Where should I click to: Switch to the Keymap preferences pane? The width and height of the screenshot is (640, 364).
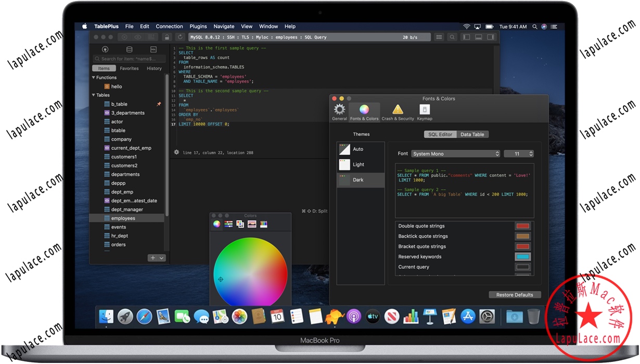[x=425, y=110]
